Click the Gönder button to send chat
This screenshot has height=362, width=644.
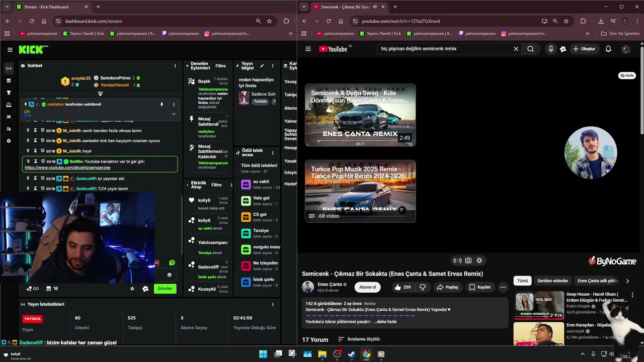tap(165, 289)
